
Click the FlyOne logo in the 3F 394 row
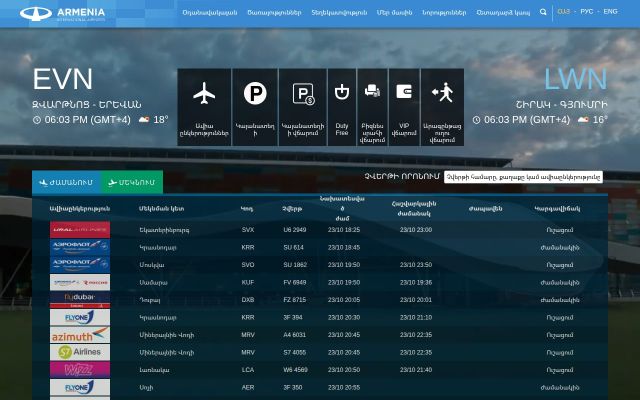coord(80,318)
